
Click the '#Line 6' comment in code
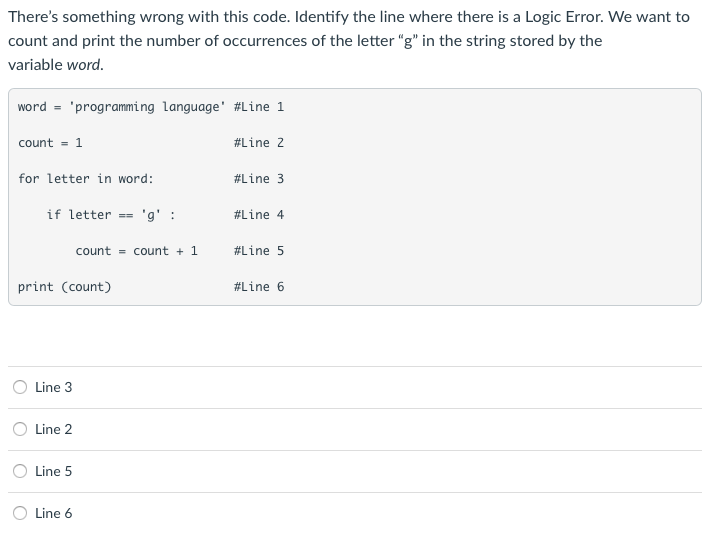[x=259, y=287]
